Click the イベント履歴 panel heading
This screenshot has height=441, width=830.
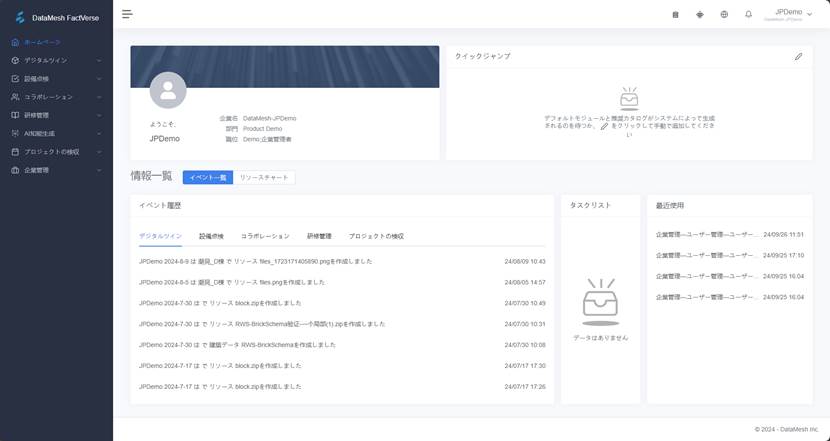[x=160, y=205]
